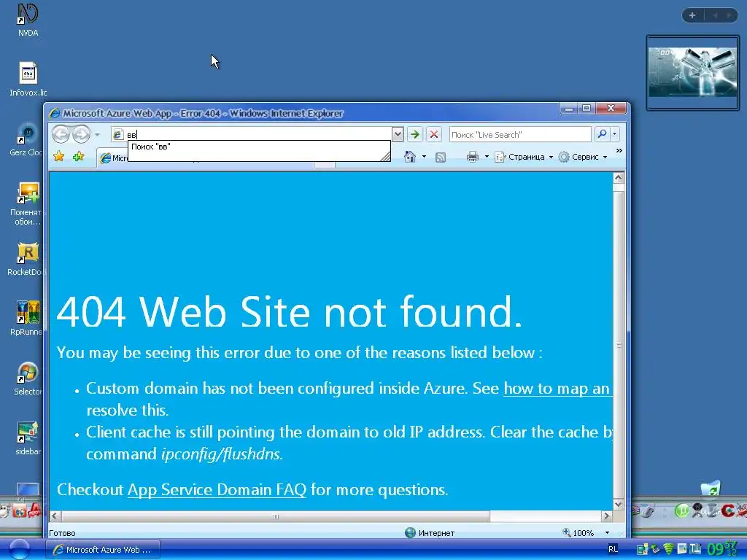The height and width of the screenshot is (560, 747).
Task: Click the zoom level 100% button
Action: point(578,533)
